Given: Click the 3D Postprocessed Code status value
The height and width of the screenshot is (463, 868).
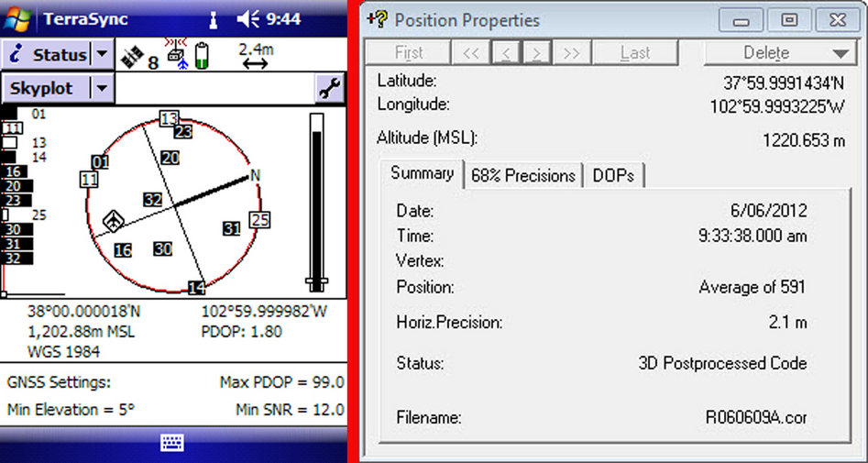Looking at the screenshot, I should pos(723,364).
